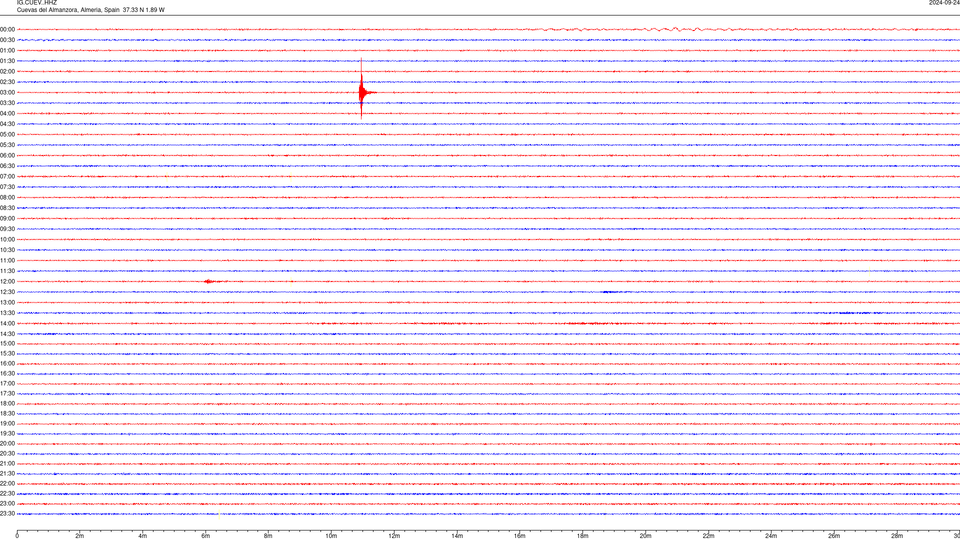Click the 18:30 trace label
The height and width of the screenshot is (540, 960).
(7, 414)
